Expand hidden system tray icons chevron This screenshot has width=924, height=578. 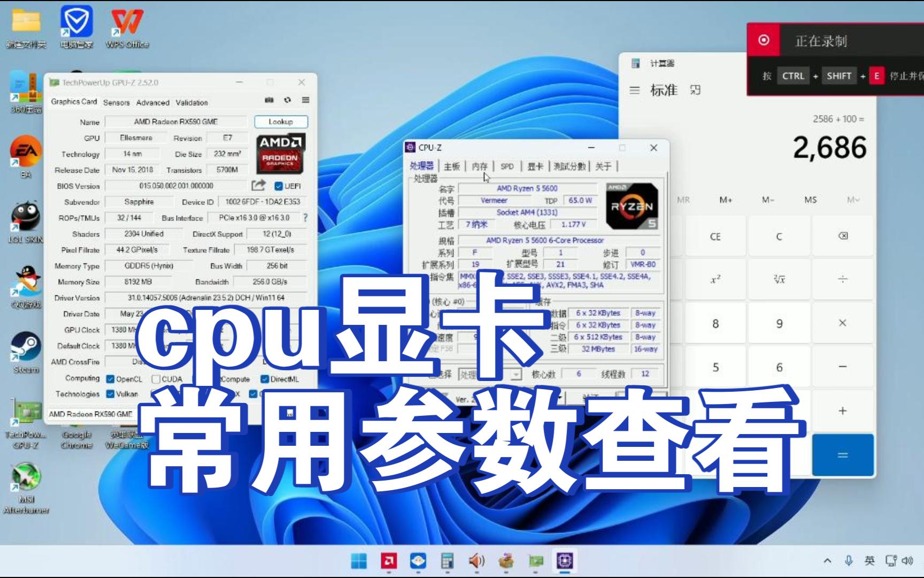[827, 560]
